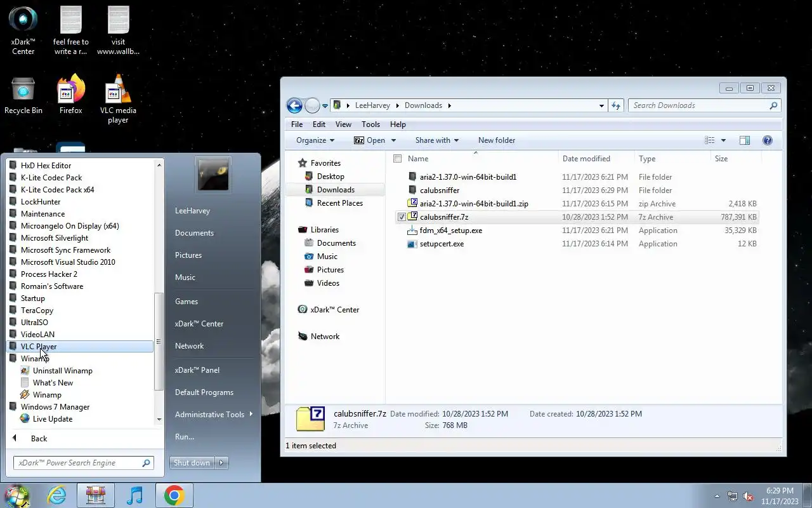This screenshot has height=508, width=812.
Task: Open the VLC Player folder in programs list
Action: pos(80,347)
